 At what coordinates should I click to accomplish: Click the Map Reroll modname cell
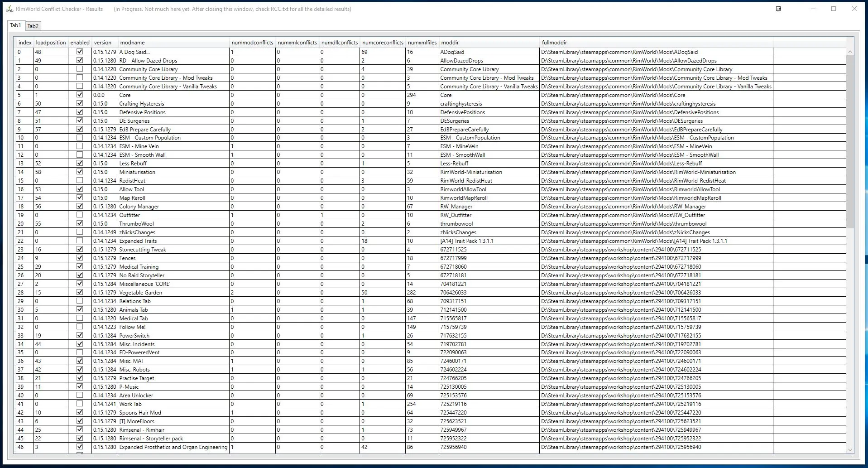tap(174, 198)
